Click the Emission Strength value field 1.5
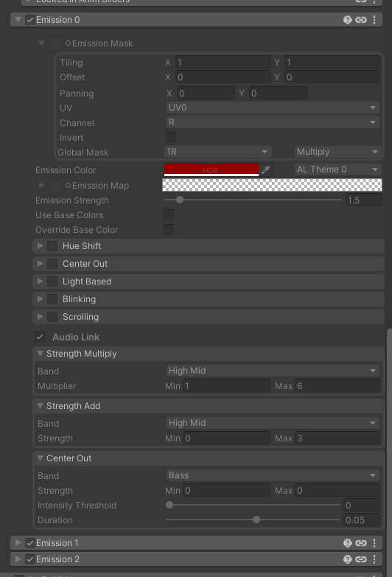The height and width of the screenshot is (577, 392). coord(363,200)
